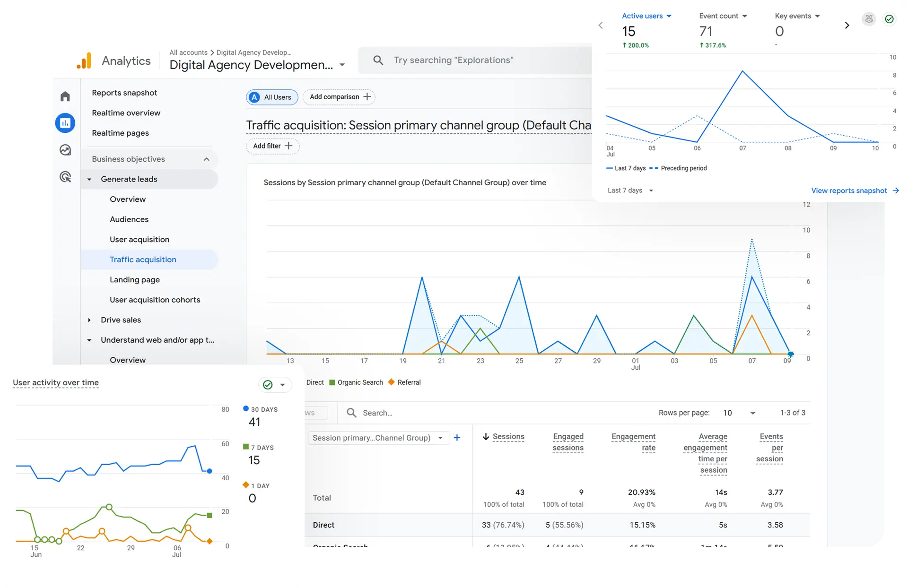The width and height of the screenshot is (908, 588).
Task: Collapse the Generate leads group
Action: coord(89,179)
